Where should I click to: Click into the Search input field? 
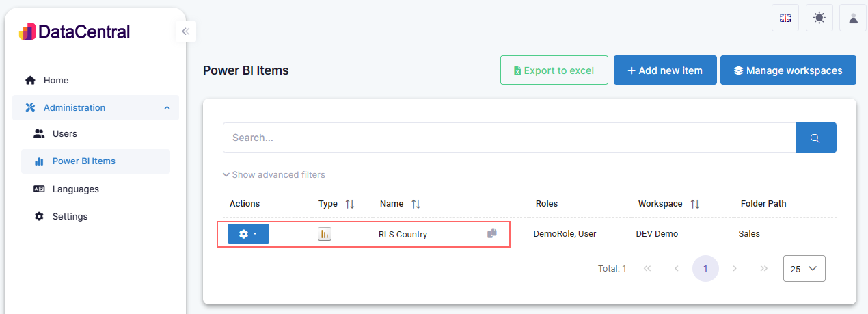(x=509, y=138)
